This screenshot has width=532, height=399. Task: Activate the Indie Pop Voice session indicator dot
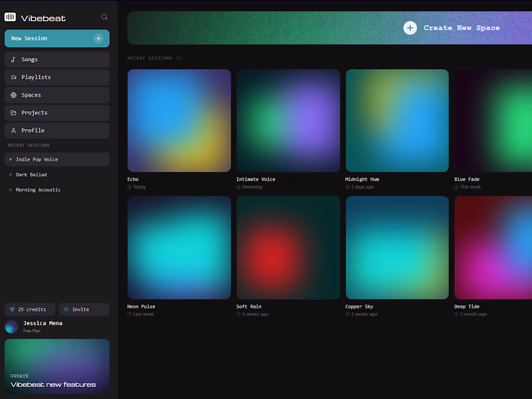tap(10, 159)
